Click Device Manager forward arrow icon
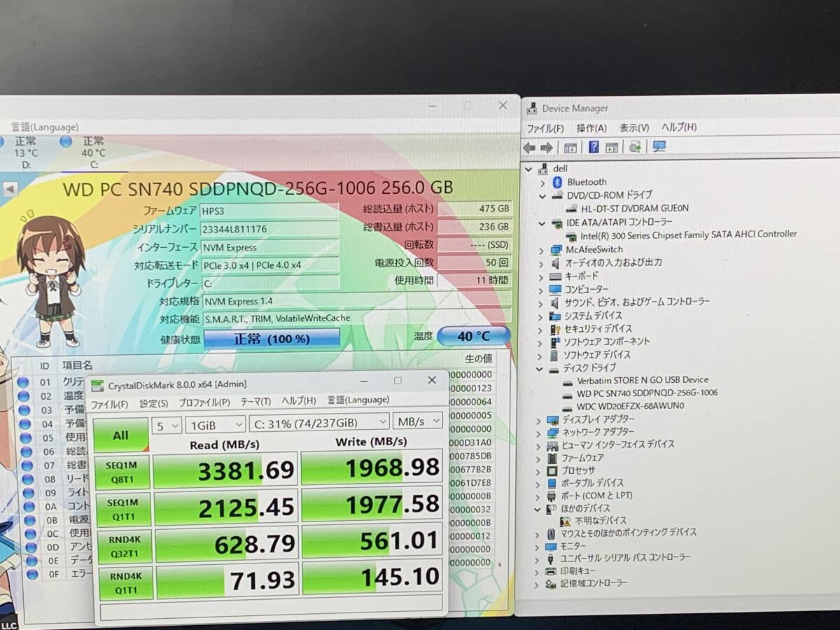 [547, 147]
